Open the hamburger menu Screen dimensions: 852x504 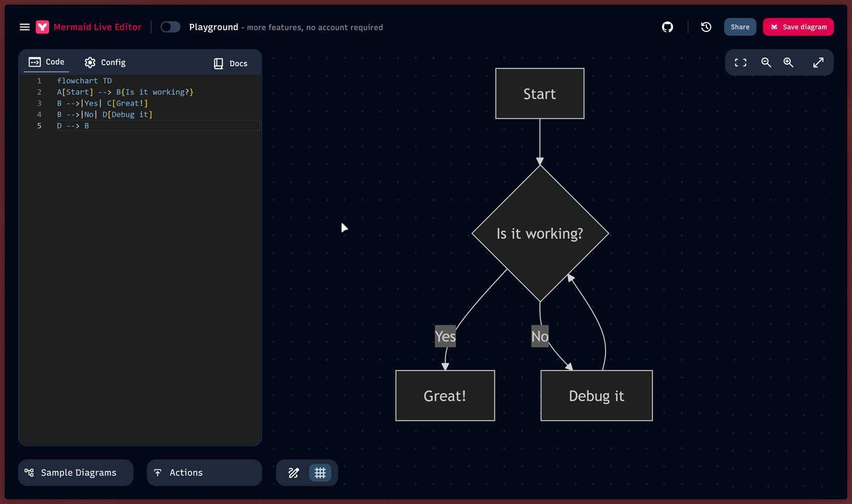(x=24, y=27)
